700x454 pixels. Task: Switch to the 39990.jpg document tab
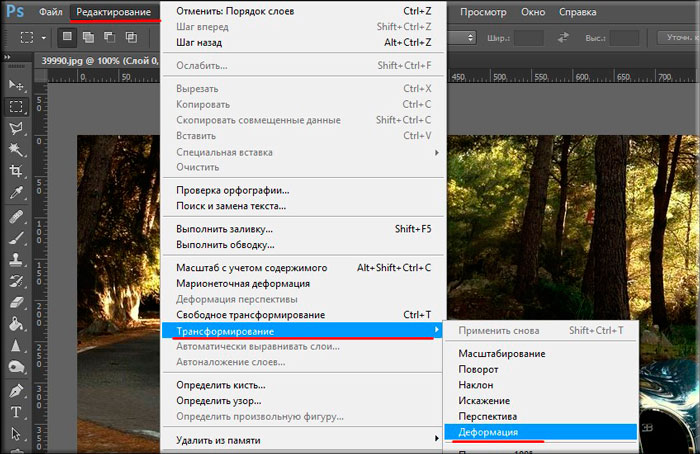tap(99, 61)
